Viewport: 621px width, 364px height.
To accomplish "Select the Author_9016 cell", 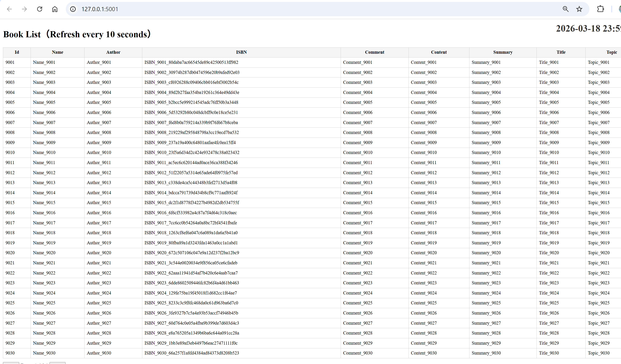I will (x=99, y=213).
